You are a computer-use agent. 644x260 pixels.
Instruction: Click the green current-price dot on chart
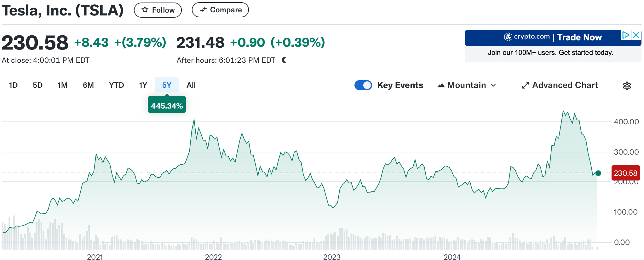click(x=598, y=173)
